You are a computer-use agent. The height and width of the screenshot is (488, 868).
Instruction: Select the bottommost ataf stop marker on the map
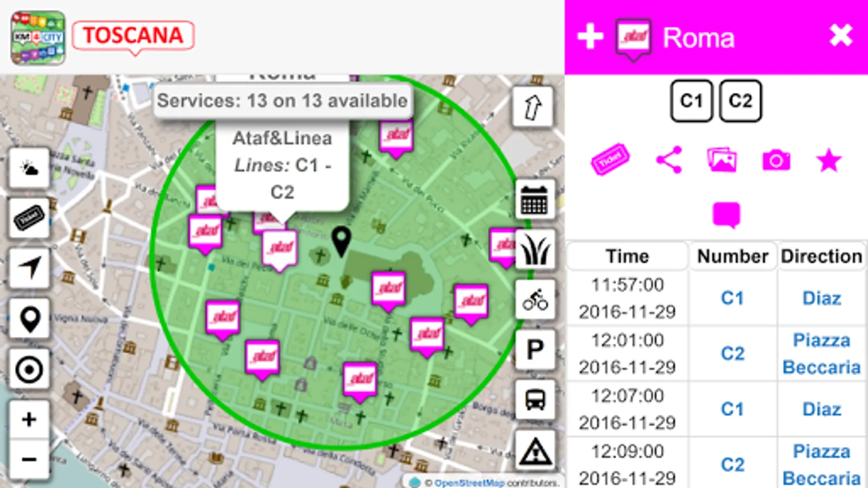(360, 383)
